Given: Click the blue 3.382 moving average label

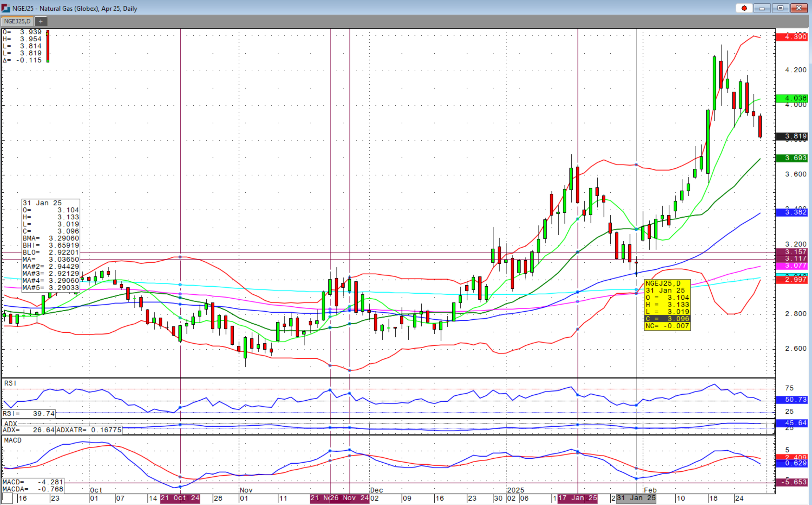Looking at the screenshot, I should coord(792,212).
